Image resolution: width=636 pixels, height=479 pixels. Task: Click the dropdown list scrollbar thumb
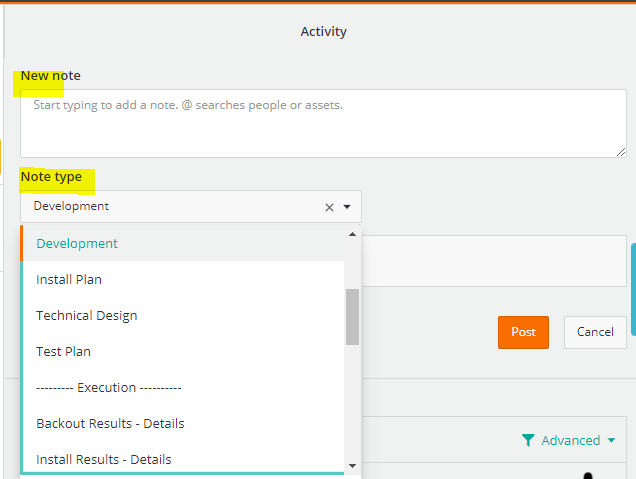pos(352,316)
